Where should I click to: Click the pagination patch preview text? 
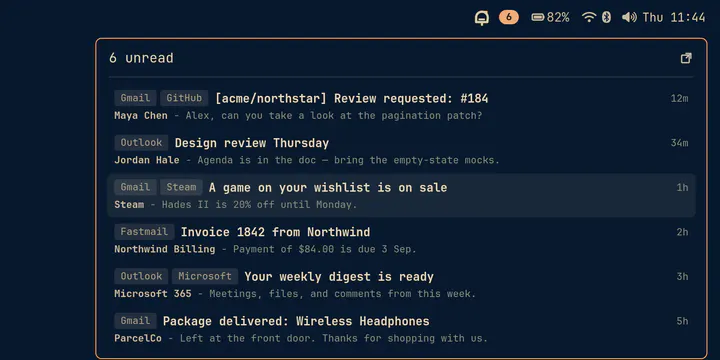(x=334, y=116)
